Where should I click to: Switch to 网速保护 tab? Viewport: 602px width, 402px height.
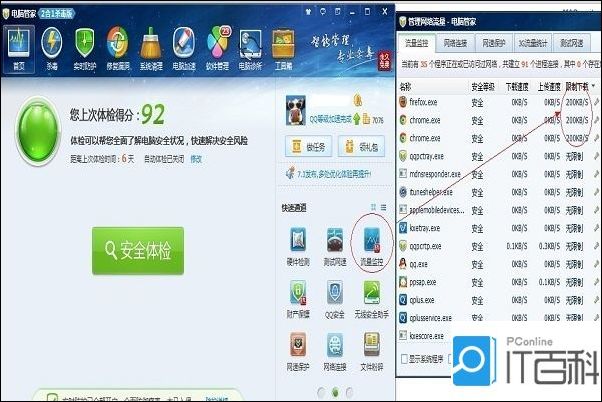(494, 43)
